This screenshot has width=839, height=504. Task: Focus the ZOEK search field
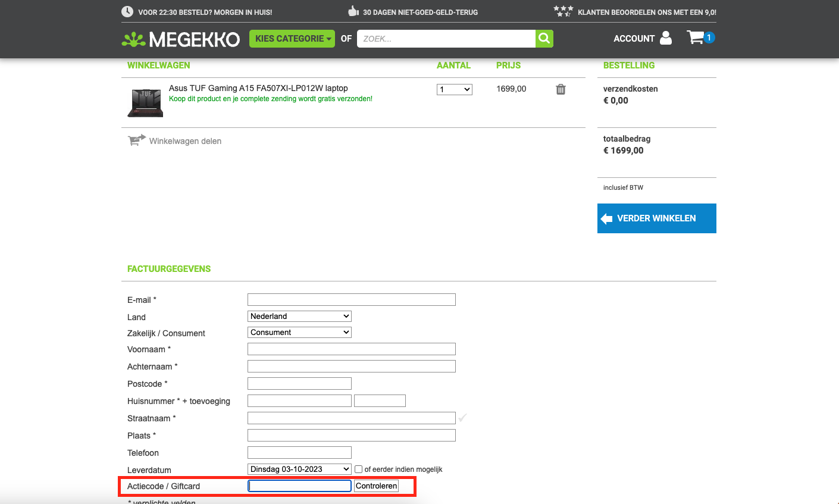pos(446,39)
